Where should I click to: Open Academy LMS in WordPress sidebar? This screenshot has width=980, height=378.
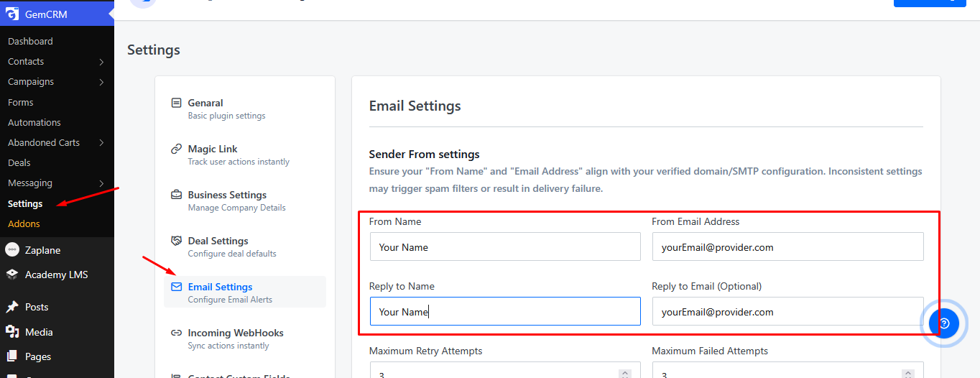[x=57, y=275]
